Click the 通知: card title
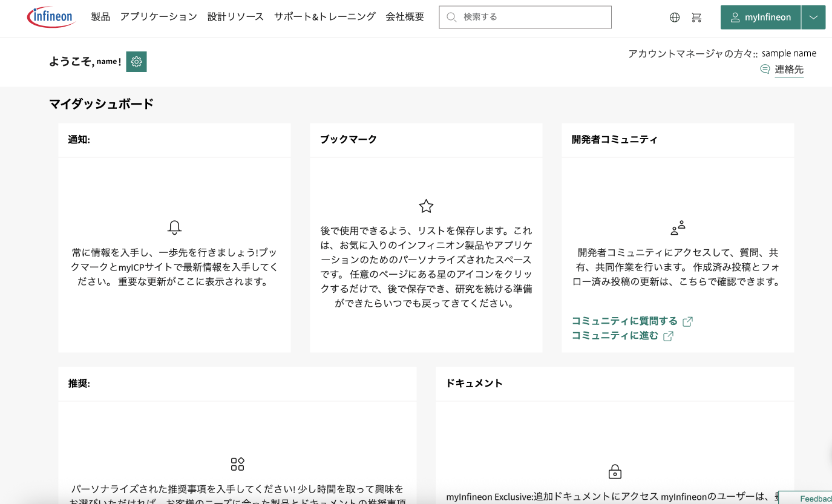Viewport: 832px width, 504px height. (79, 140)
